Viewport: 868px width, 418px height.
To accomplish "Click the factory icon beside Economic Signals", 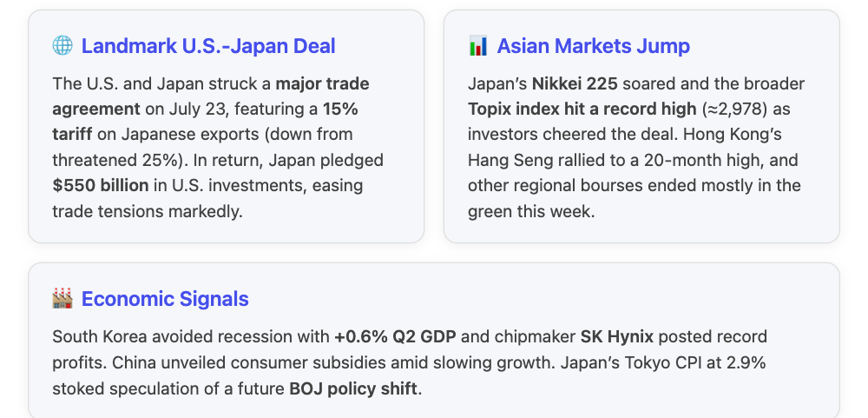I will 62,300.
